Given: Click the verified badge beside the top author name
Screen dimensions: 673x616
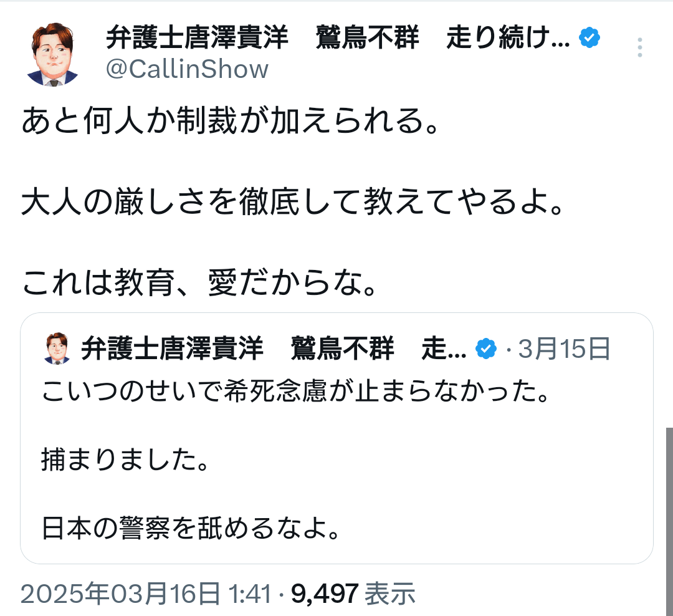Looking at the screenshot, I should coord(589,39).
